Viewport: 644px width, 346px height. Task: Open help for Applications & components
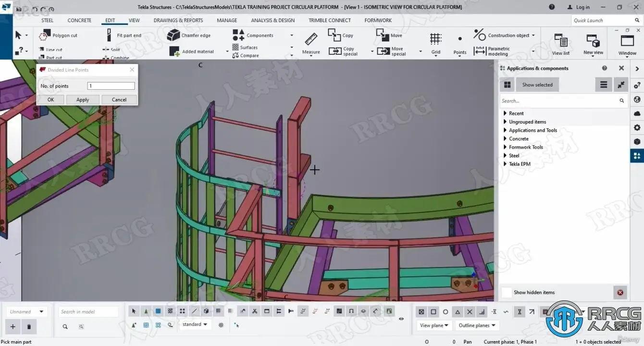click(605, 68)
